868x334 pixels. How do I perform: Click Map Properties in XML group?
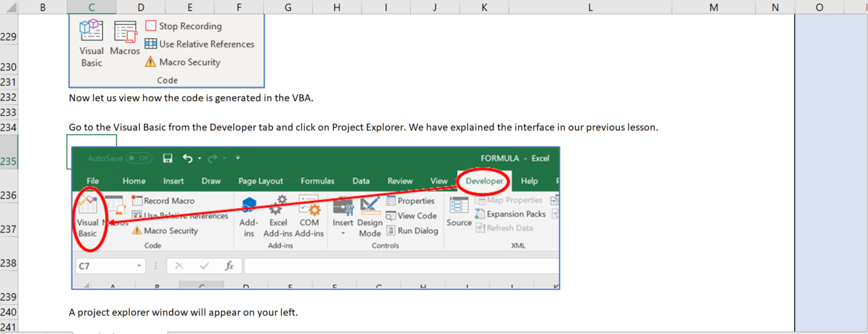pos(509,200)
